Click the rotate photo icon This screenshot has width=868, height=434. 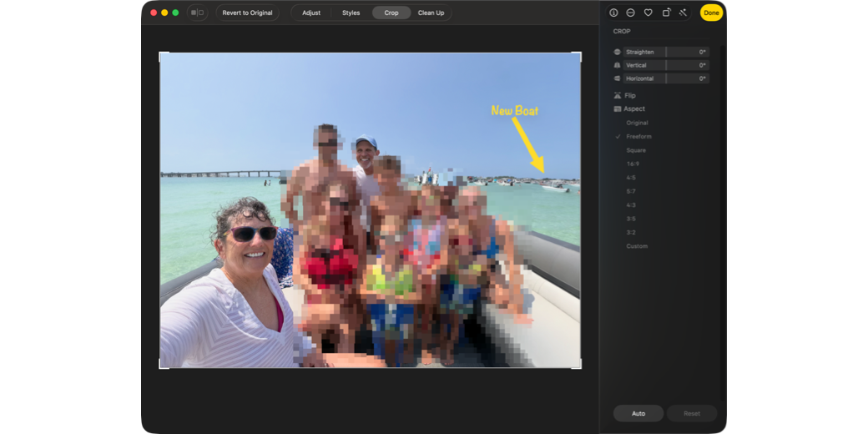tap(667, 13)
